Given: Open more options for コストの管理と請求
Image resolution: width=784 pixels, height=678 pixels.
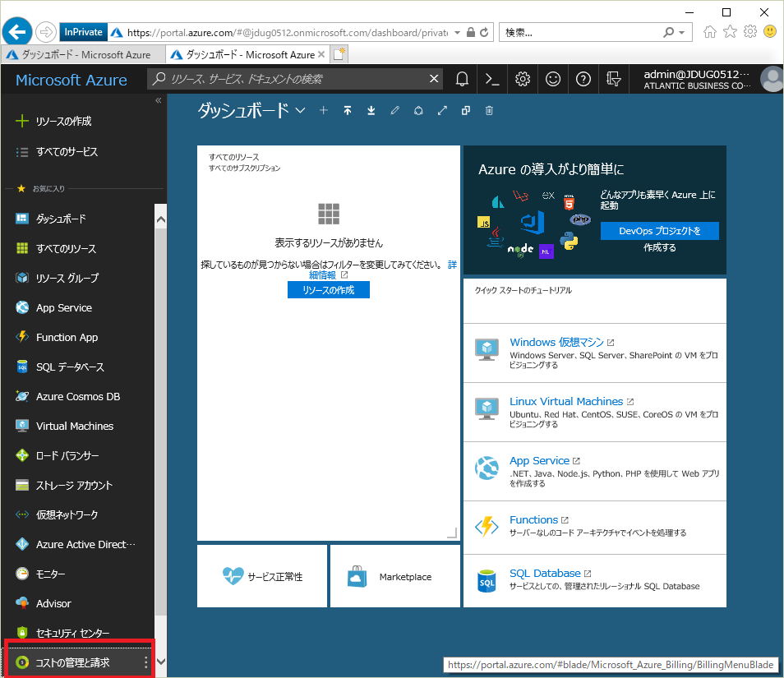Looking at the screenshot, I should pos(145,662).
